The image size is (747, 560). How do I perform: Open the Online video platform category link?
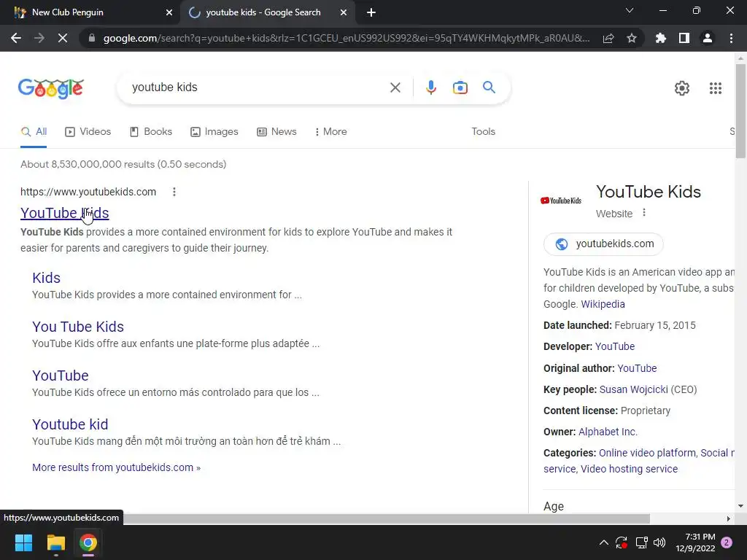[x=648, y=453]
